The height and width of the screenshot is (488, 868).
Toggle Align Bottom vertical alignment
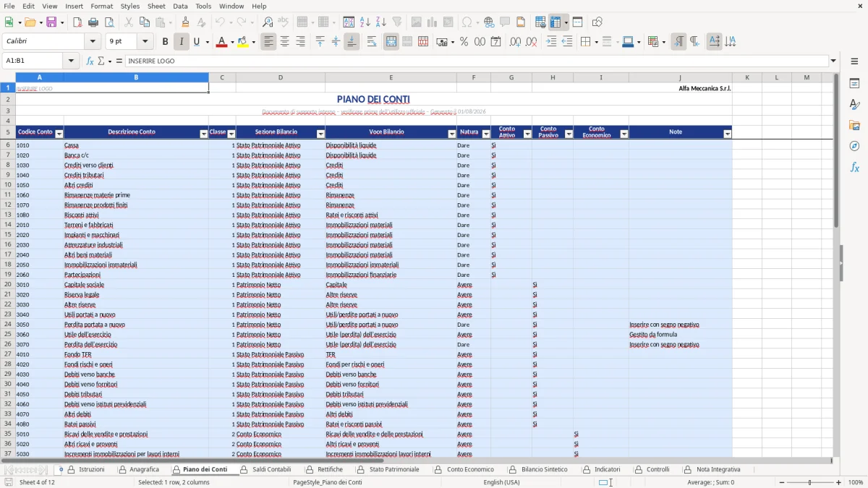coord(352,42)
